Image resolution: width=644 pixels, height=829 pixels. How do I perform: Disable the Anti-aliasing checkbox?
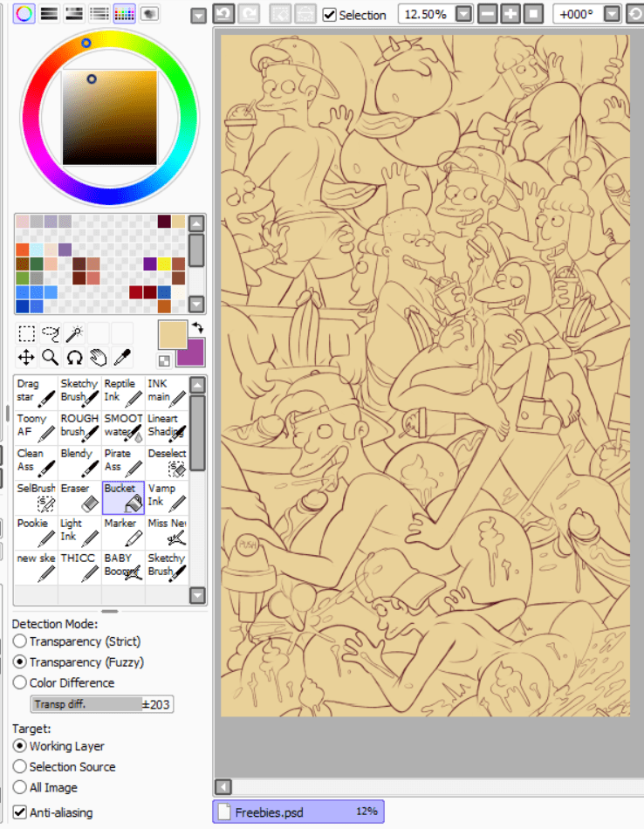pyautogui.click(x=20, y=812)
